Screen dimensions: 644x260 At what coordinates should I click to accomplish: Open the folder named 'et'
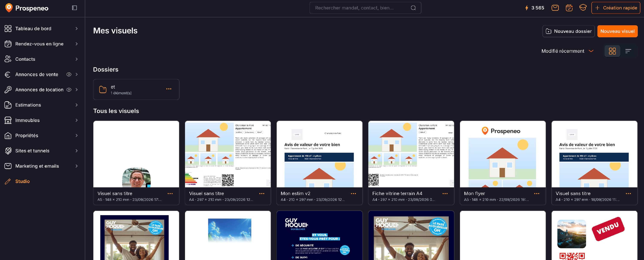[136, 90]
